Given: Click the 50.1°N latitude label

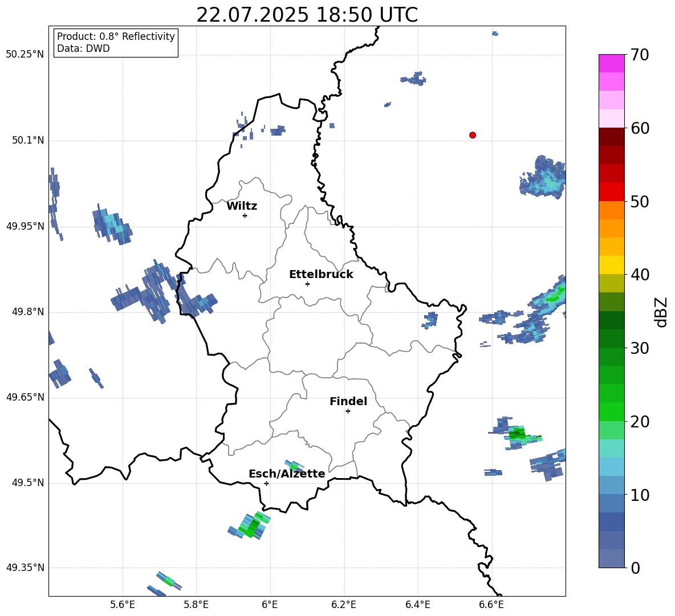Looking at the screenshot, I should click(28, 140).
